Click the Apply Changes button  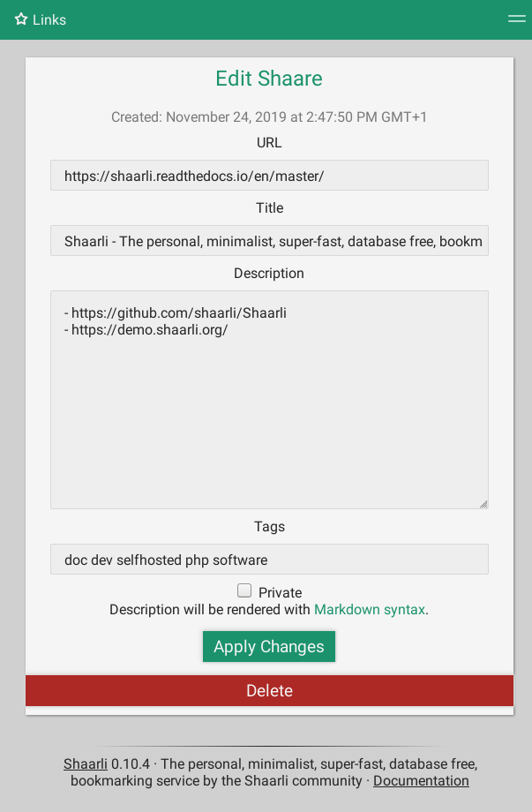click(269, 646)
